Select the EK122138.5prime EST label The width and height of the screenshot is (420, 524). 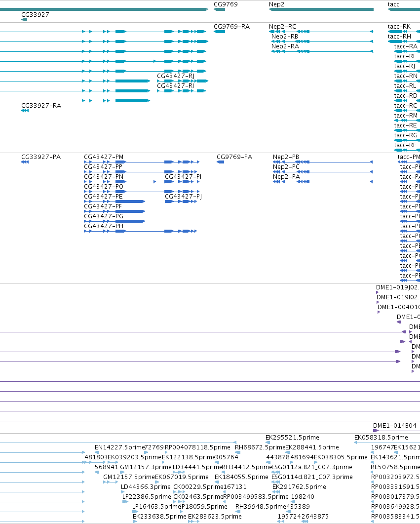pos(189,457)
